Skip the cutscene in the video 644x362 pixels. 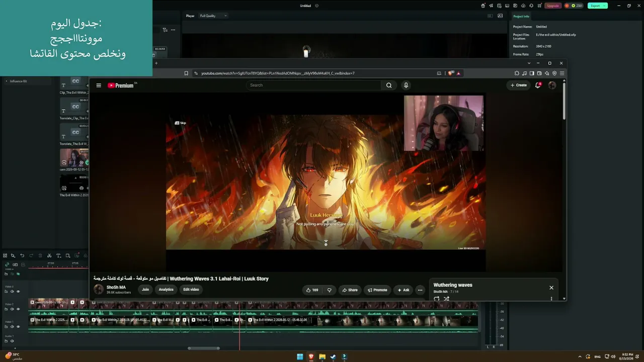[181, 123]
